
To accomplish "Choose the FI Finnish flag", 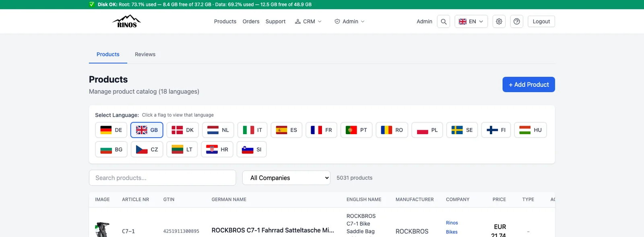I will (x=496, y=130).
